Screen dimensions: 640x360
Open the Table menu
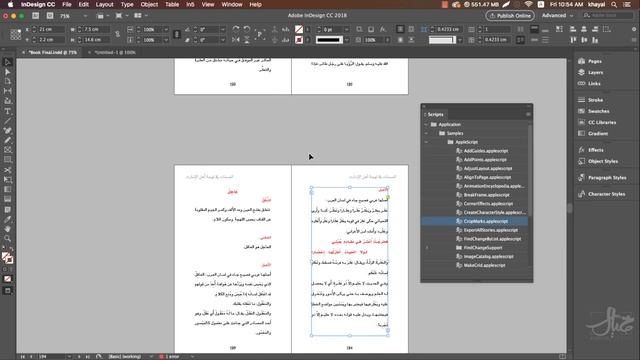click(172, 4)
